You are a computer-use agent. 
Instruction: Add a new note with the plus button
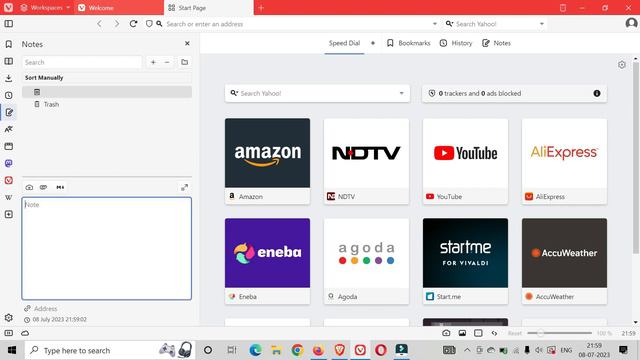[x=153, y=62]
